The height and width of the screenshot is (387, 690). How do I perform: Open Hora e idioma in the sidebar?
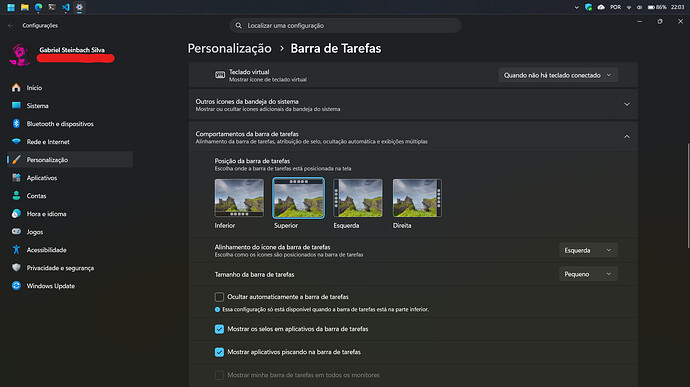pos(70,214)
